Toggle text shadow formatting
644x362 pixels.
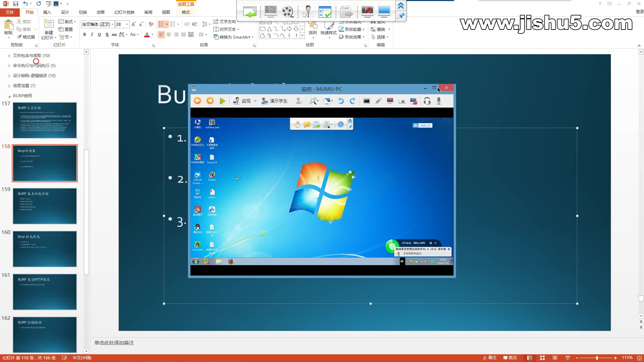(x=107, y=35)
